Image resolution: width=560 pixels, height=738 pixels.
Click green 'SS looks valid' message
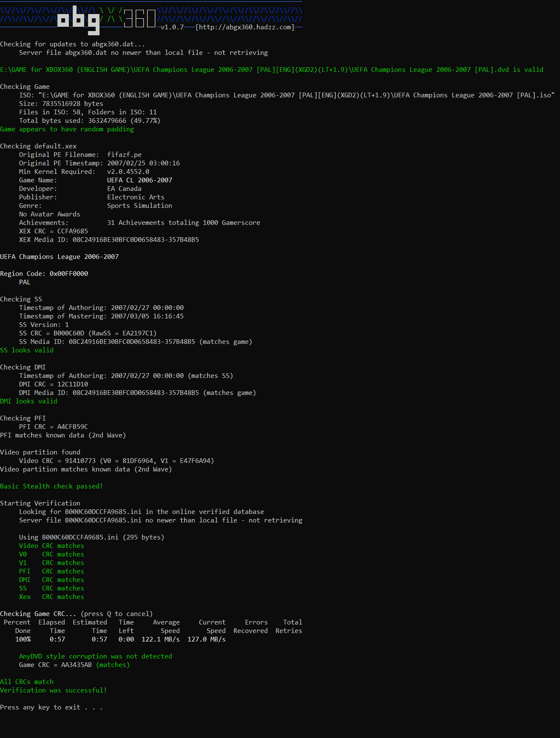coord(27,350)
